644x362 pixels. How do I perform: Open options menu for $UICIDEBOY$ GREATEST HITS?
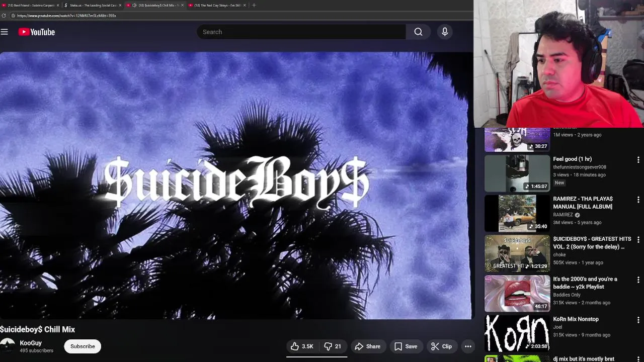638,239
